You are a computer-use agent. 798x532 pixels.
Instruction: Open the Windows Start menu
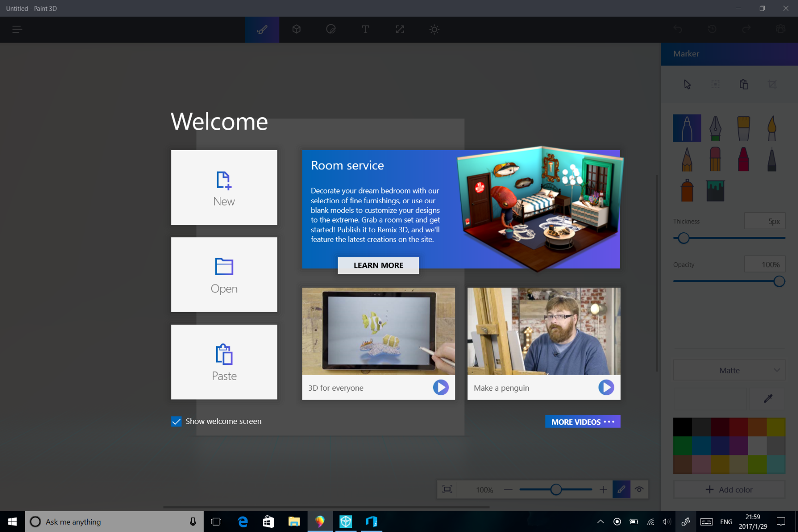[x=12, y=521]
